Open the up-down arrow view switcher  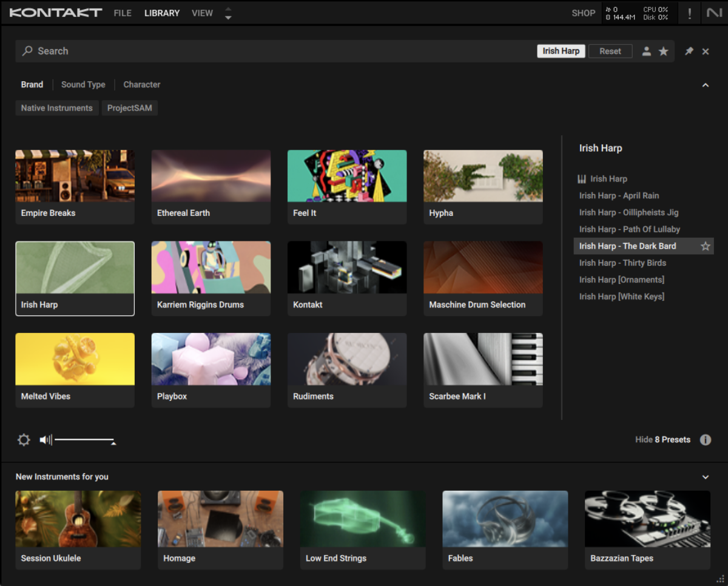click(x=228, y=13)
